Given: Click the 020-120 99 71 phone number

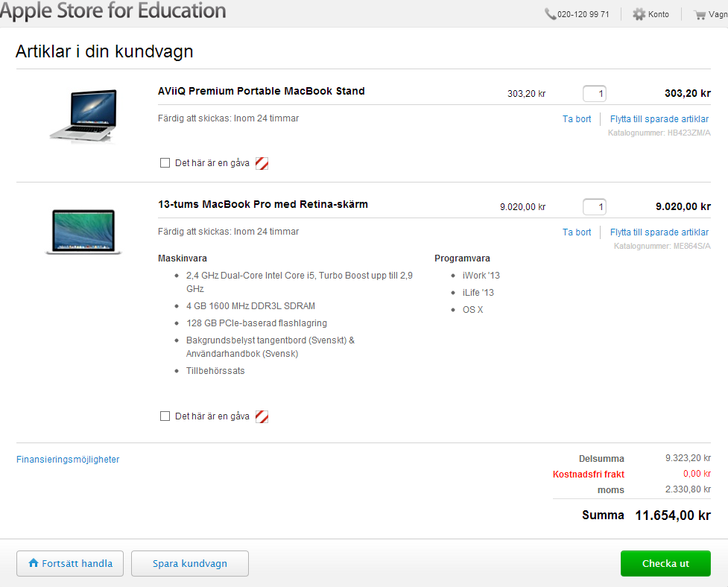Looking at the screenshot, I should coord(583,14).
